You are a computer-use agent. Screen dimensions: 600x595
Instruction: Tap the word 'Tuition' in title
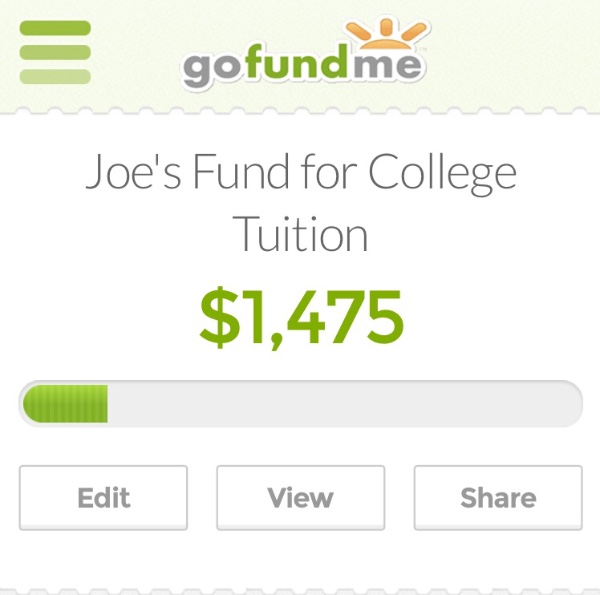300,233
